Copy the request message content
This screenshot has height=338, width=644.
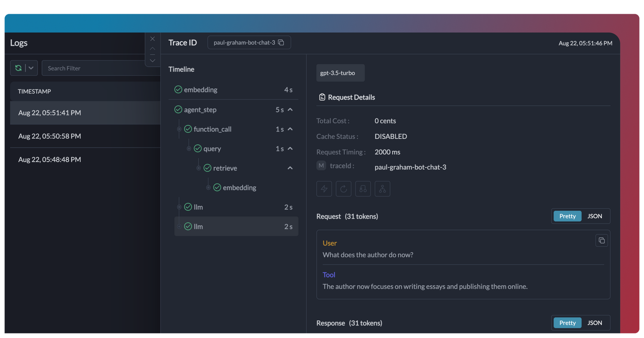point(601,240)
